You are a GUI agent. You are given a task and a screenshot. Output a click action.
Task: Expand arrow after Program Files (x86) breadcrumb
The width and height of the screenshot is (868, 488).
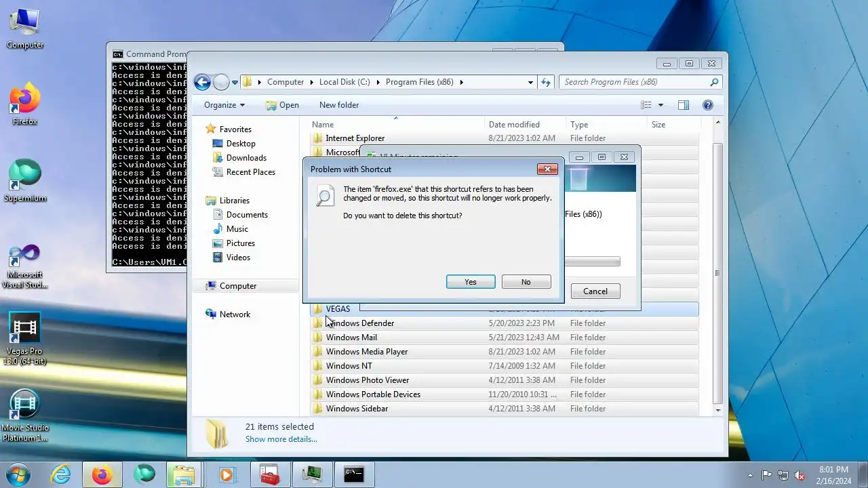(462, 82)
